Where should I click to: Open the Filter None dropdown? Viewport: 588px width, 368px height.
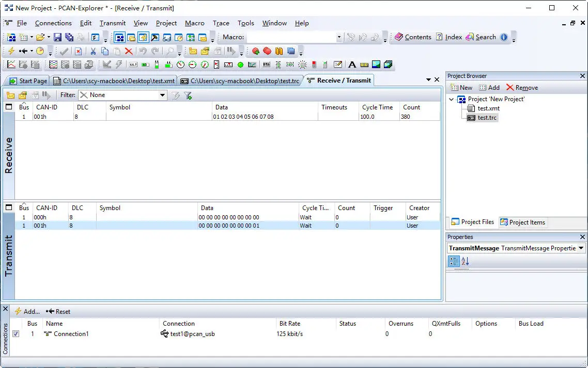click(162, 95)
